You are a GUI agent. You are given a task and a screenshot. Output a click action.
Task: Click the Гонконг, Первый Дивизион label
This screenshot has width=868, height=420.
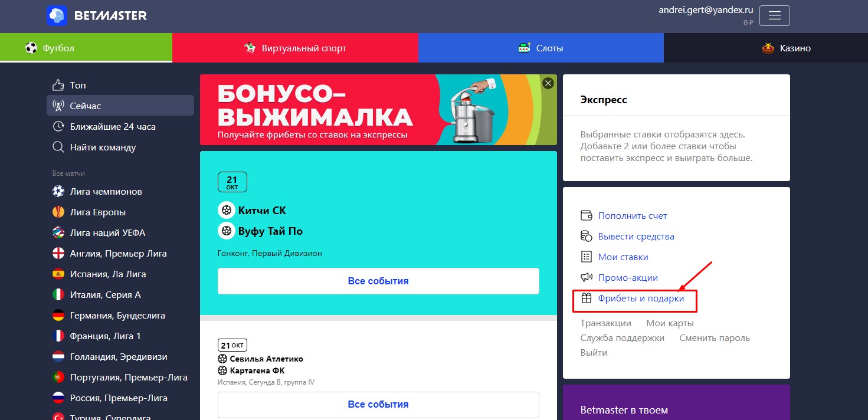[x=270, y=254]
